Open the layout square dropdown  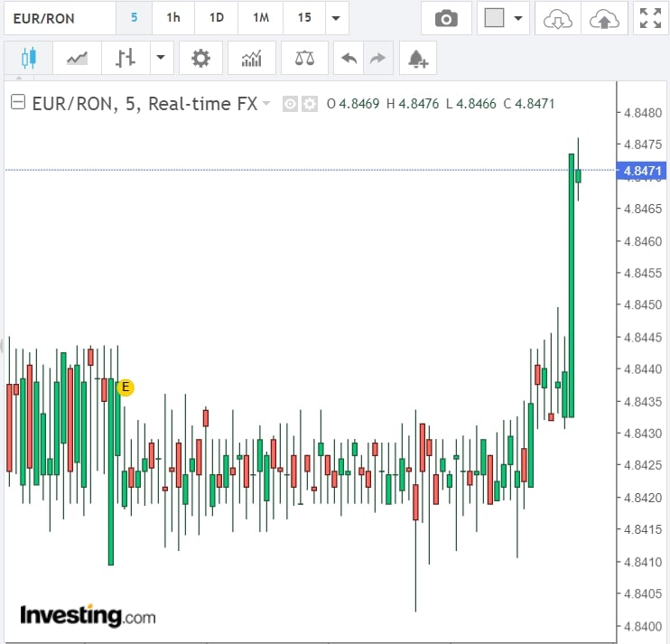(x=504, y=18)
